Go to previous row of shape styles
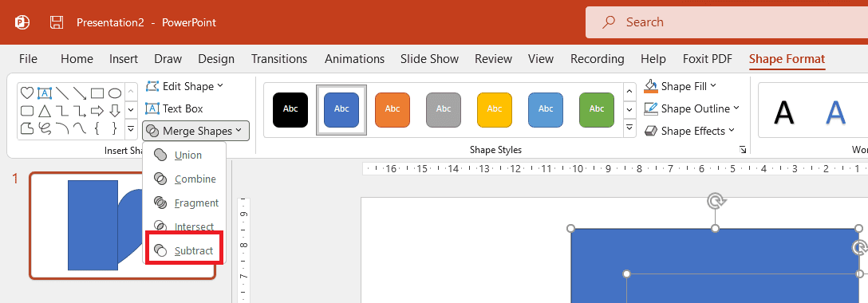The width and height of the screenshot is (868, 303). pyautogui.click(x=629, y=91)
